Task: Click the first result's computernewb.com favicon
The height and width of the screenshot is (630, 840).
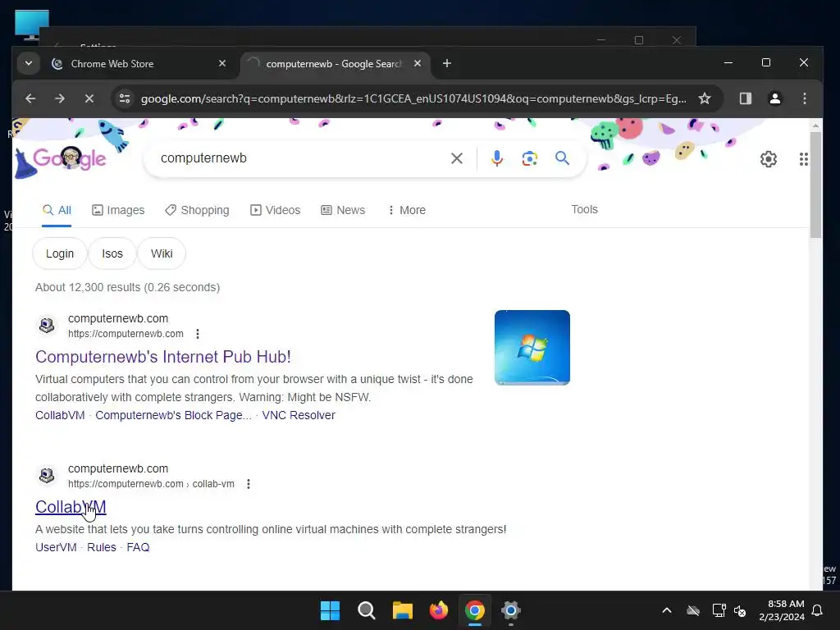Action: [x=47, y=325]
